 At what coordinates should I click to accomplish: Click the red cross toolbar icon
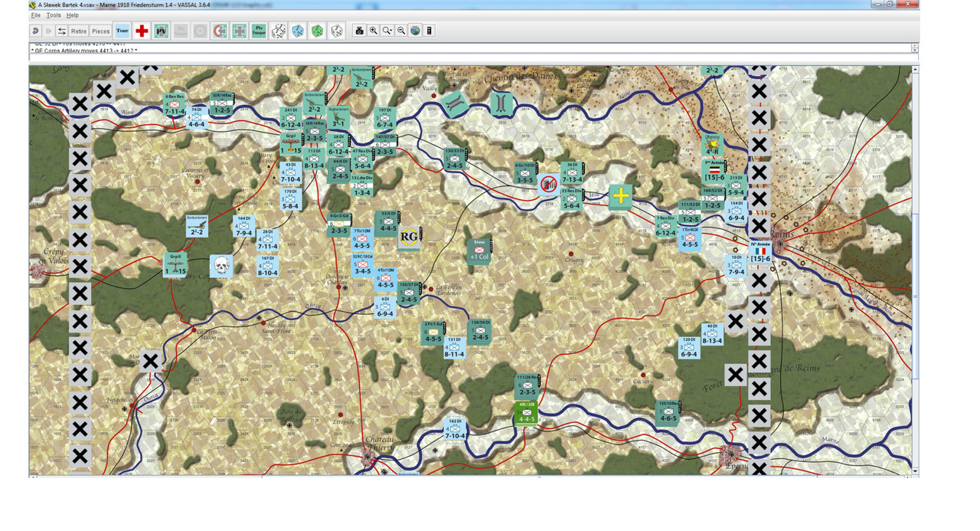pyautogui.click(x=142, y=31)
